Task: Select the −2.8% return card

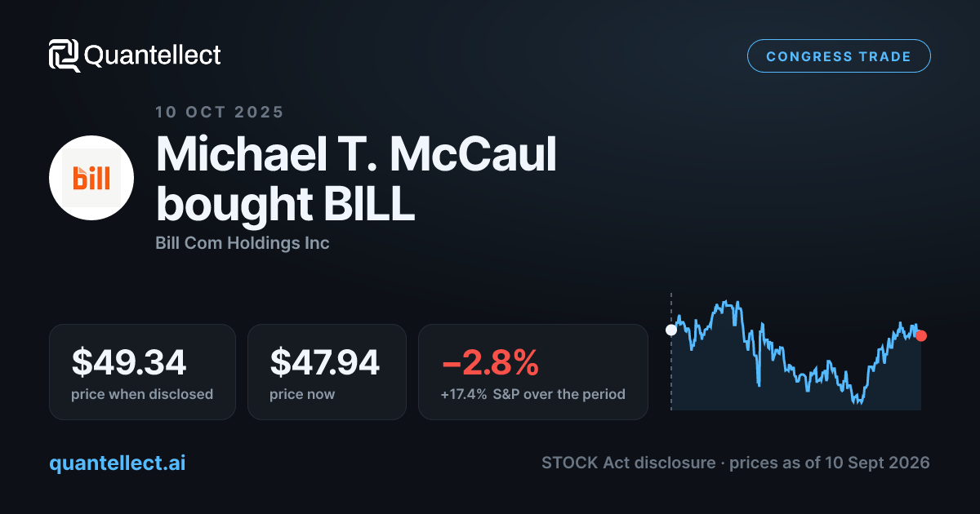Action: point(533,372)
